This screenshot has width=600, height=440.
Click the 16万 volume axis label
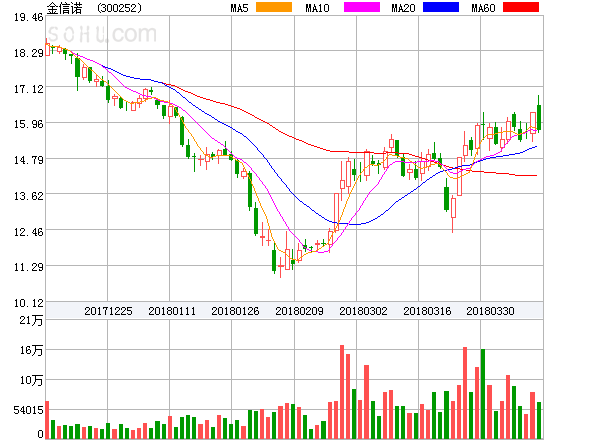click(x=31, y=350)
